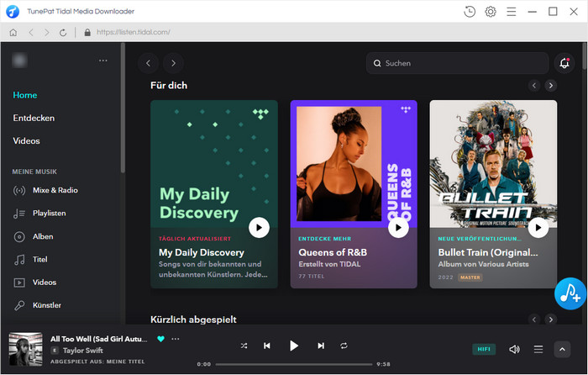
Task: Open current track options dots
Action: [x=175, y=339]
